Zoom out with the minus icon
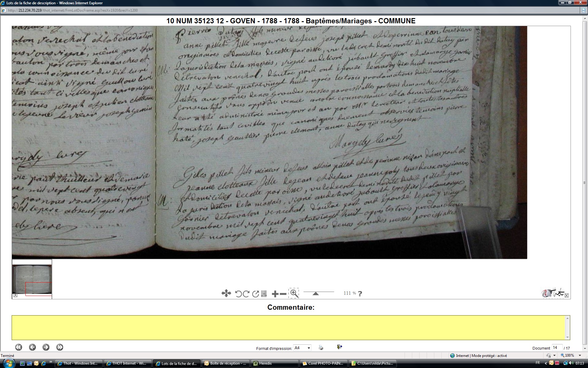The width and height of the screenshot is (588, 368). click(283, 294)
